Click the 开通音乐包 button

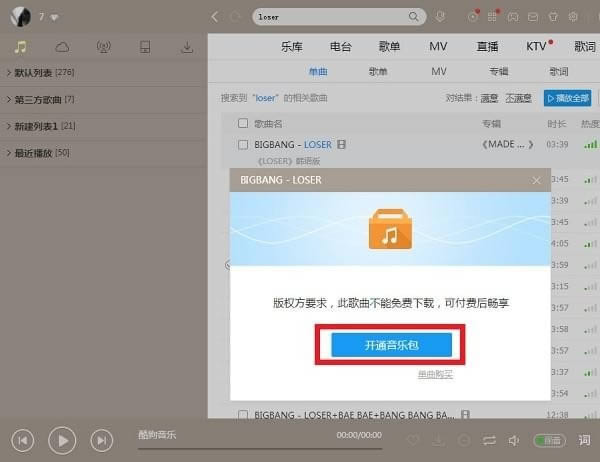(x=392, y=344)
